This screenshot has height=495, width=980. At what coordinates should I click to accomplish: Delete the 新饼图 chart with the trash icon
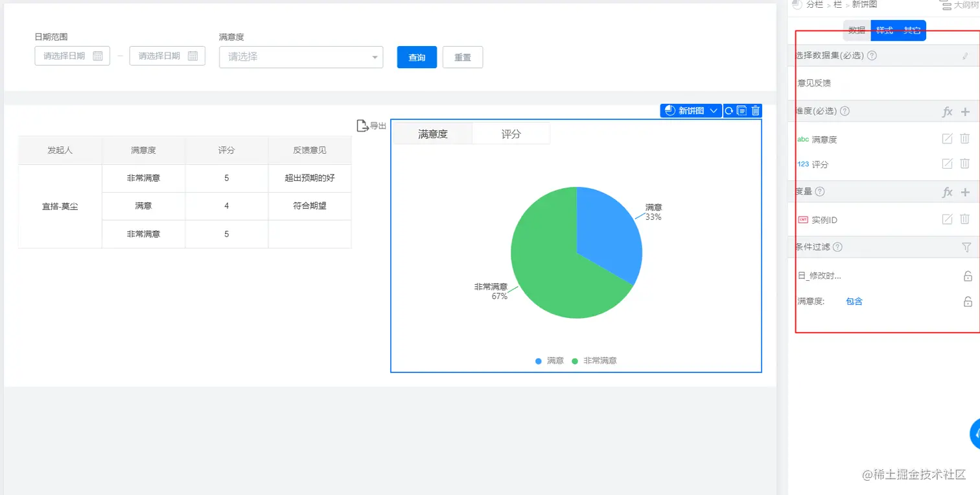pyautogui.click(x=756, y=111)
